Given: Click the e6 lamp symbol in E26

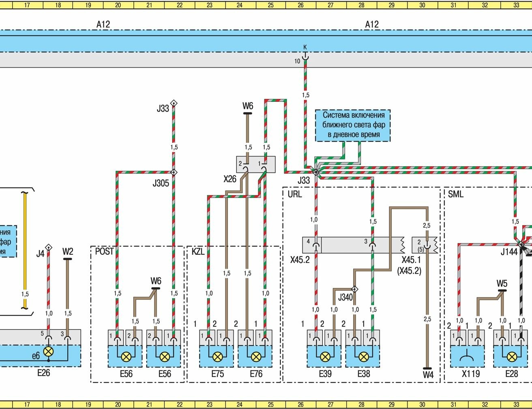Looking at the screenshot, I should (49, 351).
